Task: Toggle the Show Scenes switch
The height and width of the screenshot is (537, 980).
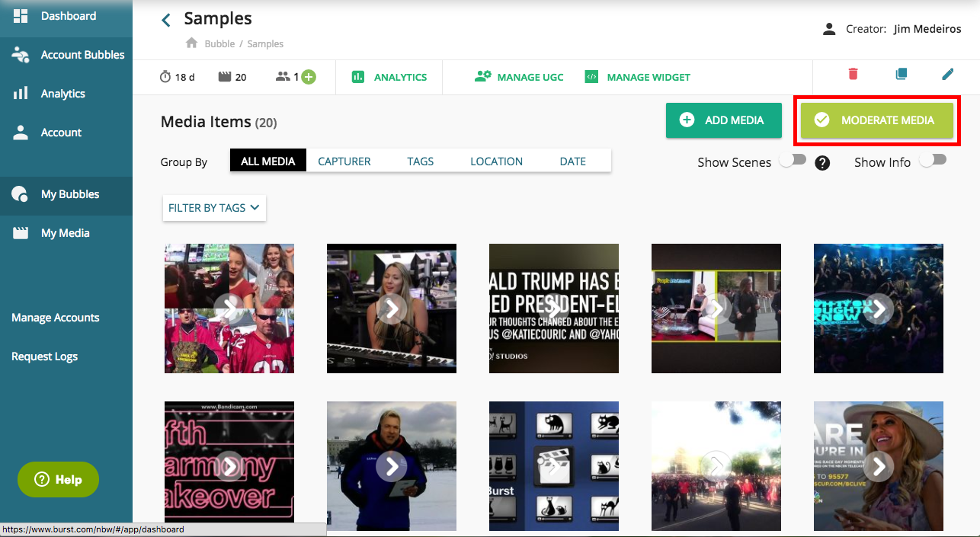Action: pos(793,160)
